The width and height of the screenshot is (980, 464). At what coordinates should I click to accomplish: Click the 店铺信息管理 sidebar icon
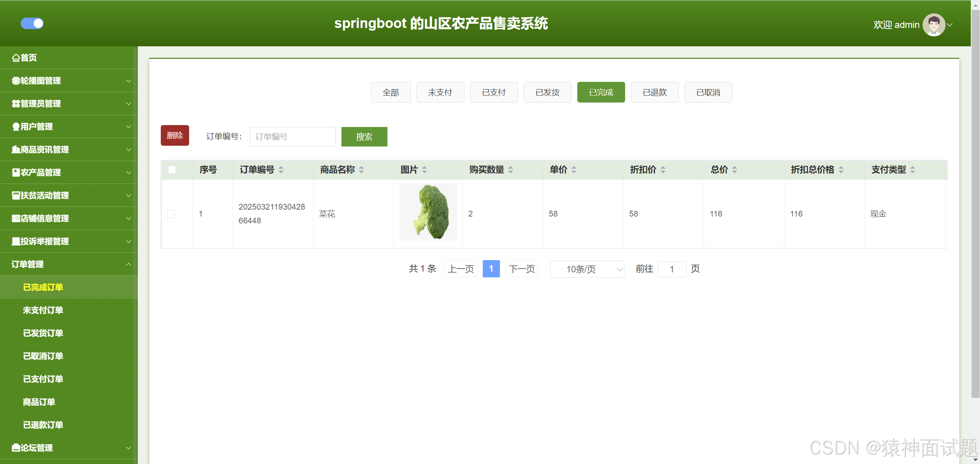(x=16, y=218)
